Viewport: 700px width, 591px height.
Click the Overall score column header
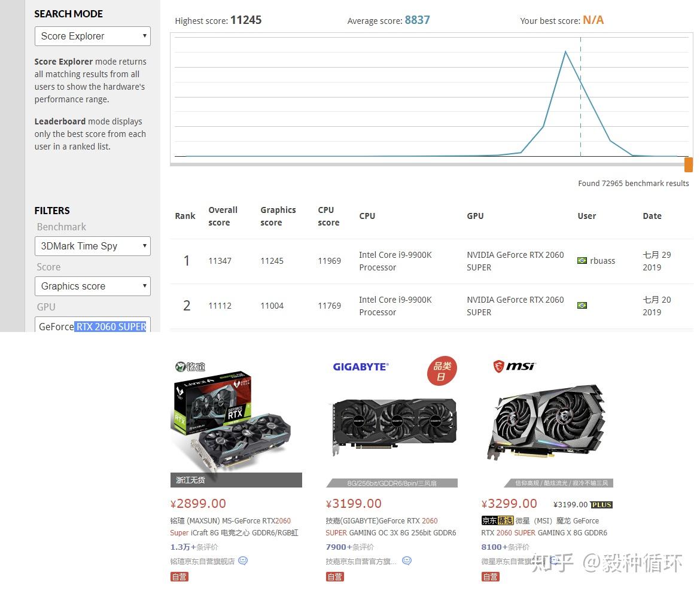click(x=223, y=216)
